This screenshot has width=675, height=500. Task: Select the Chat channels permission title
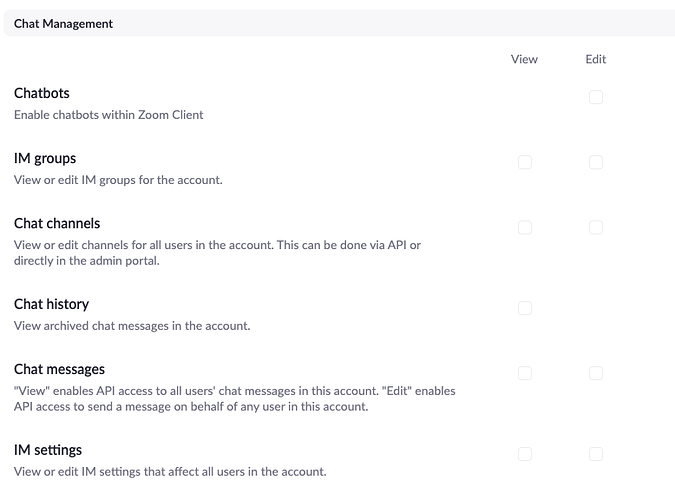(x=57, y=223)
